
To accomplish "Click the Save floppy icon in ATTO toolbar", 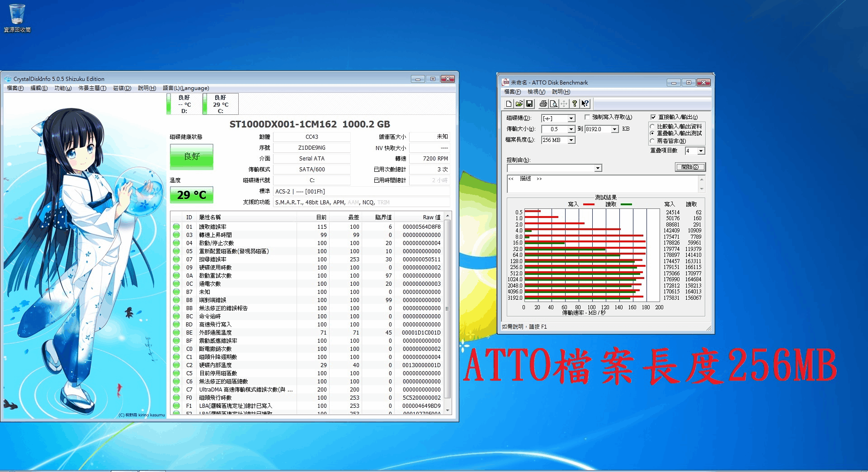I will coord(529,104).
